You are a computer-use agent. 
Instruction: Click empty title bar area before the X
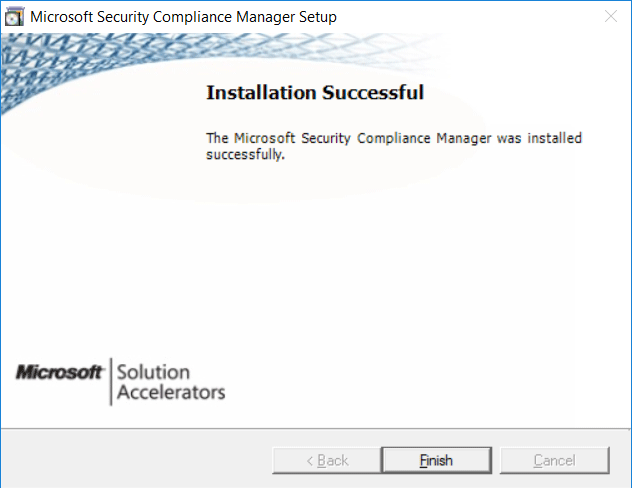point(468,17)
